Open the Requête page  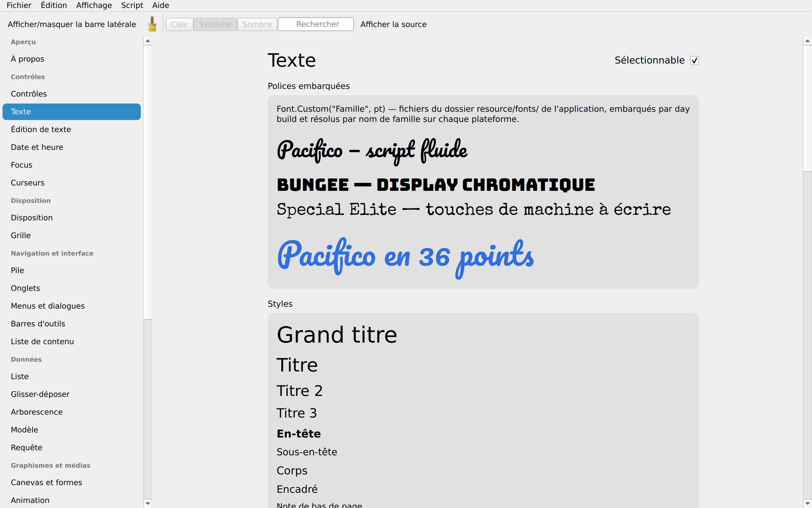pyautogui.click(x=71, y=448)
